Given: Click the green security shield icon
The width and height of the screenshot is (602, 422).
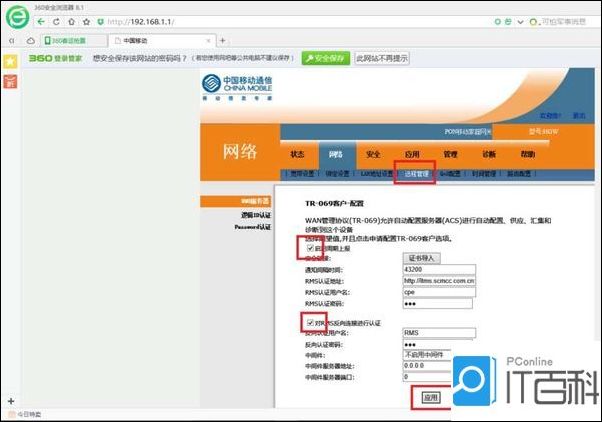Looking at the screenshot, I should pos(100,22).
